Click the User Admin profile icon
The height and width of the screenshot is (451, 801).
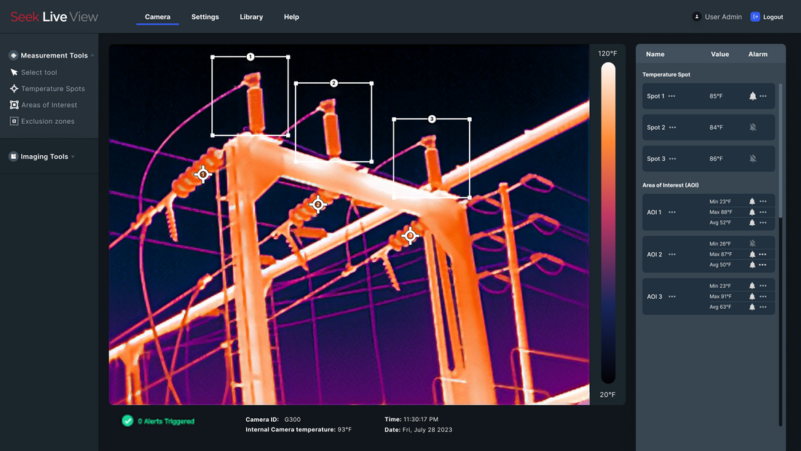click(697, 17)
